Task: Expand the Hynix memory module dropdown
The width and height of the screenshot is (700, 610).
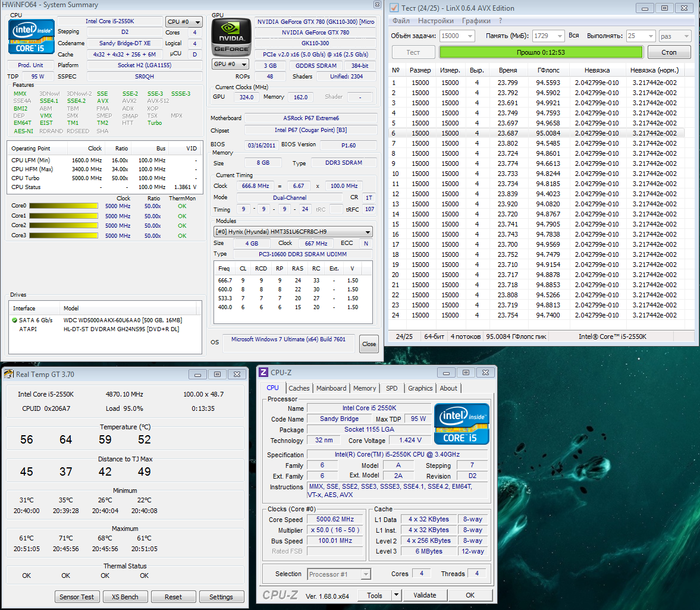Action: [293, 232]
